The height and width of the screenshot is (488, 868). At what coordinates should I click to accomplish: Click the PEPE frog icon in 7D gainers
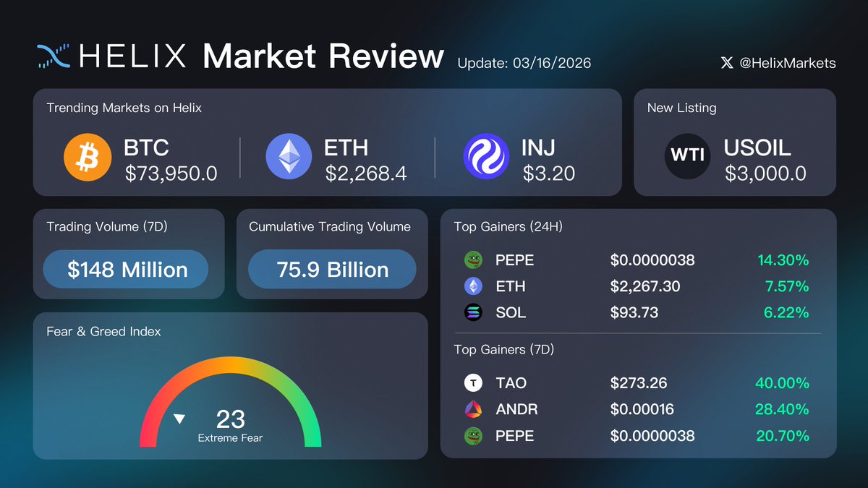473,436
